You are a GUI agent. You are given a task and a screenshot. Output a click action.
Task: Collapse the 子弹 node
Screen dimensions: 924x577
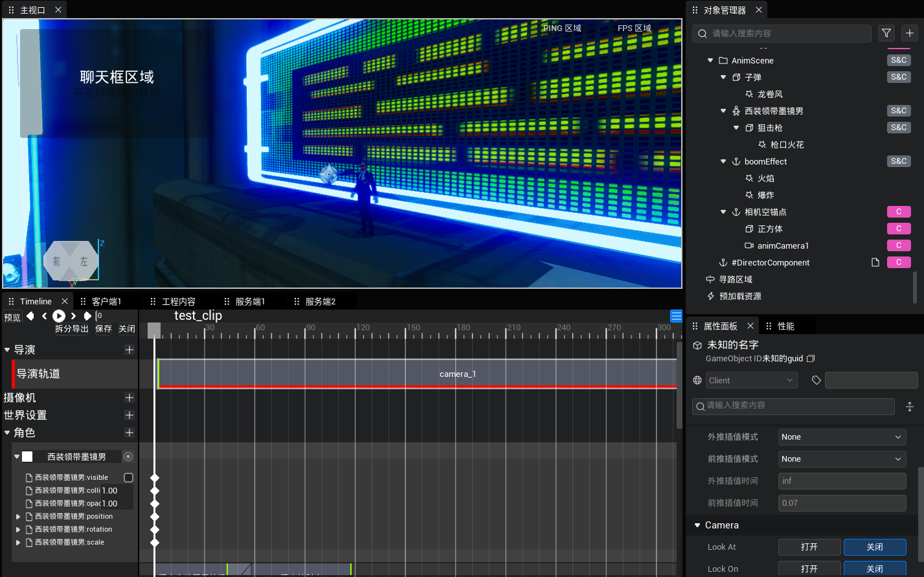point(723,77)
